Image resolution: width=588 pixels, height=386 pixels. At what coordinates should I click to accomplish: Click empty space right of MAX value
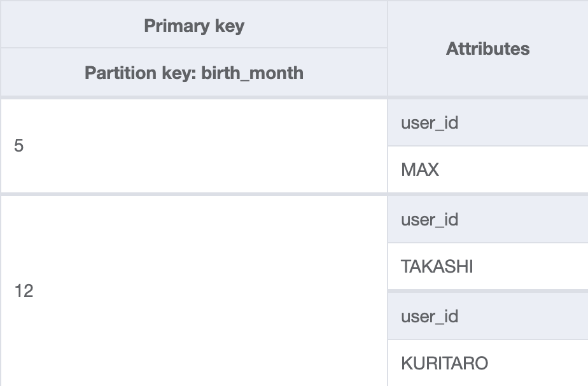click(522, 170)
